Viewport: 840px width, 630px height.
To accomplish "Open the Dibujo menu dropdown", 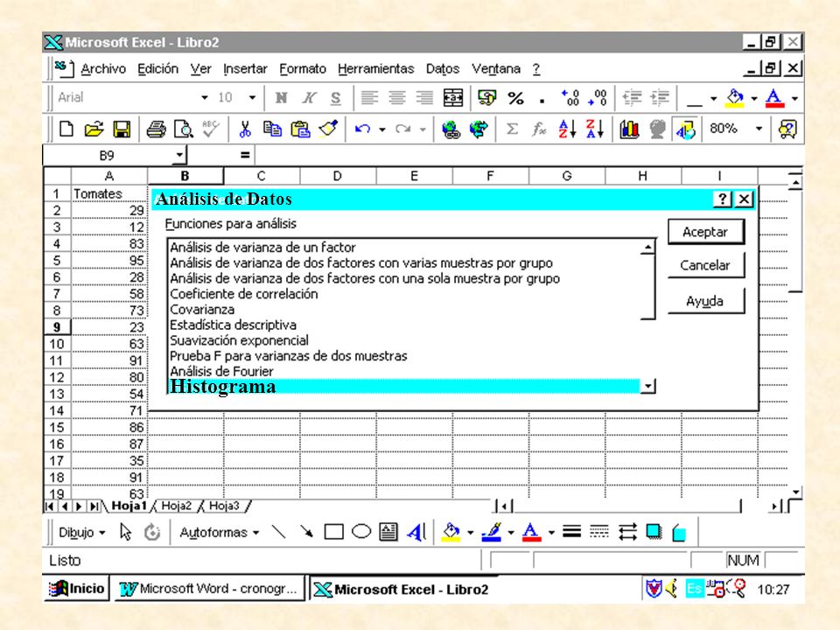I will 82,533.
